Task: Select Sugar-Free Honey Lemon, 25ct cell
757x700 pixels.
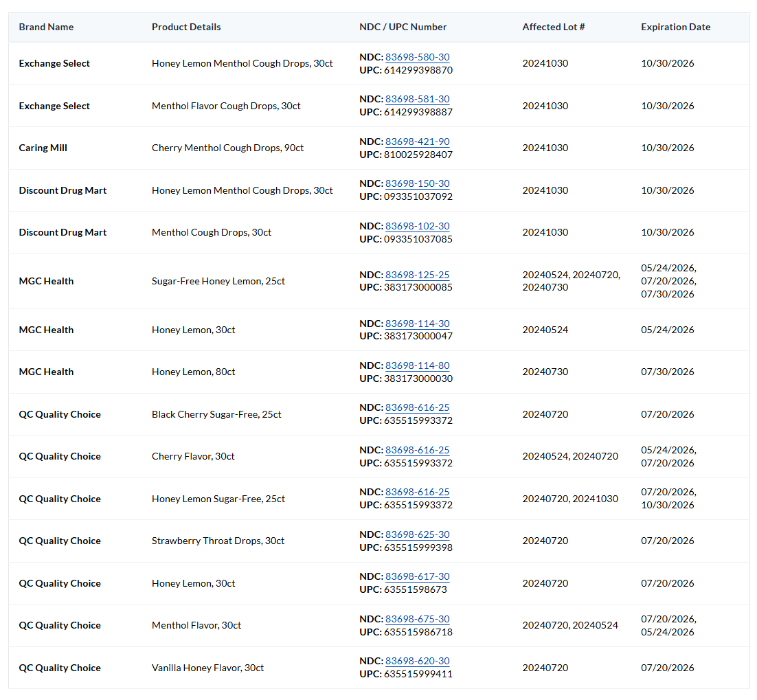Action: 218,281
